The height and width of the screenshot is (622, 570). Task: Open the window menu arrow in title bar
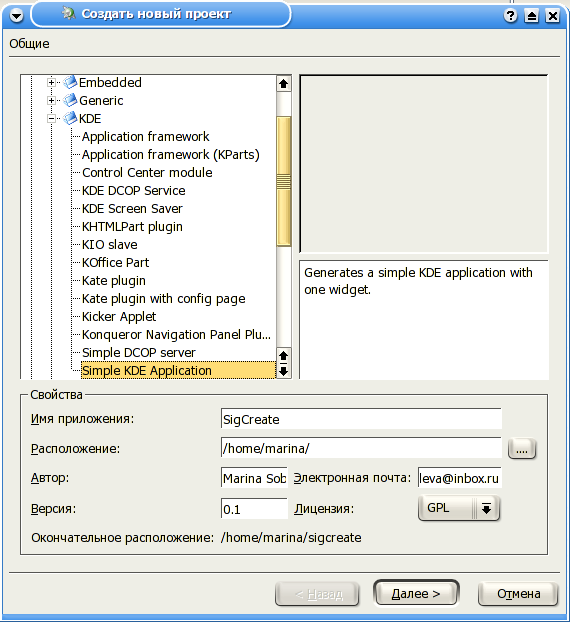coord(16,16)
